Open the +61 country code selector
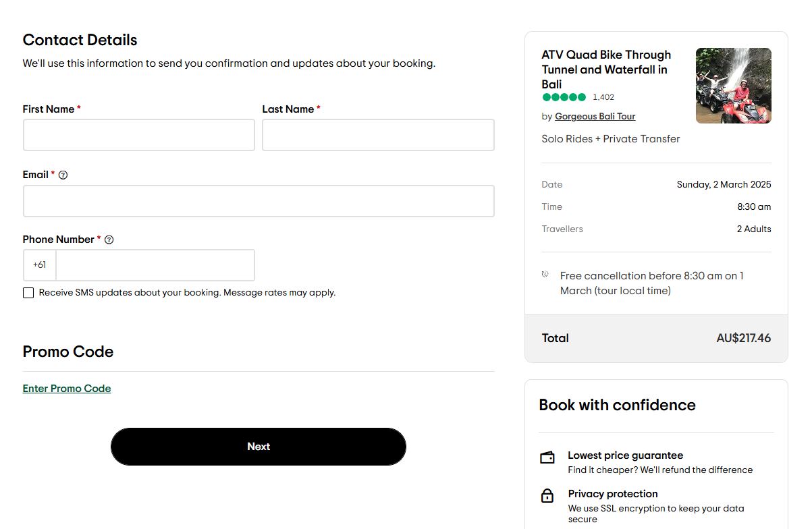 pos(39,264)
